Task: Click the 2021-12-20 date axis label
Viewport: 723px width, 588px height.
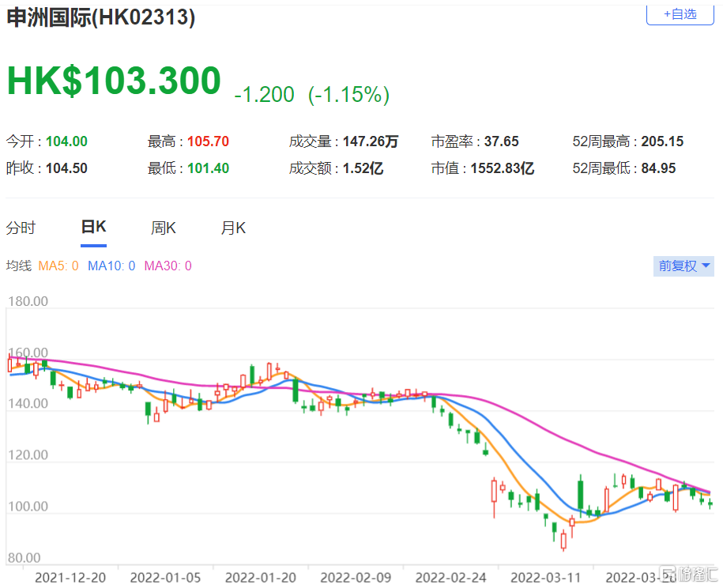Action: click(x=70, y=578)
